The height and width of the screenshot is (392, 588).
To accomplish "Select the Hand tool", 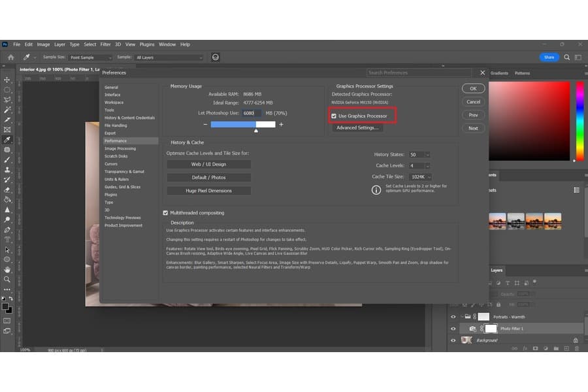I will (x=7, y=270).
